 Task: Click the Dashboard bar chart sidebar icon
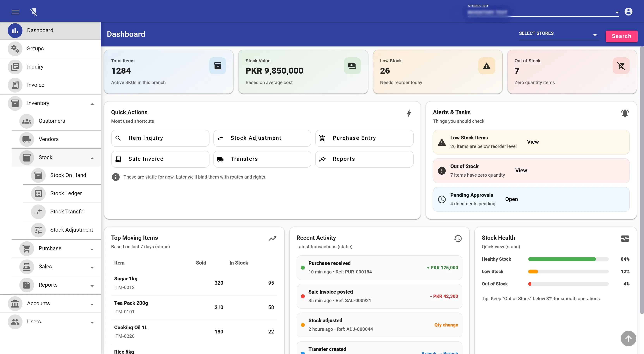coord(15,30)
